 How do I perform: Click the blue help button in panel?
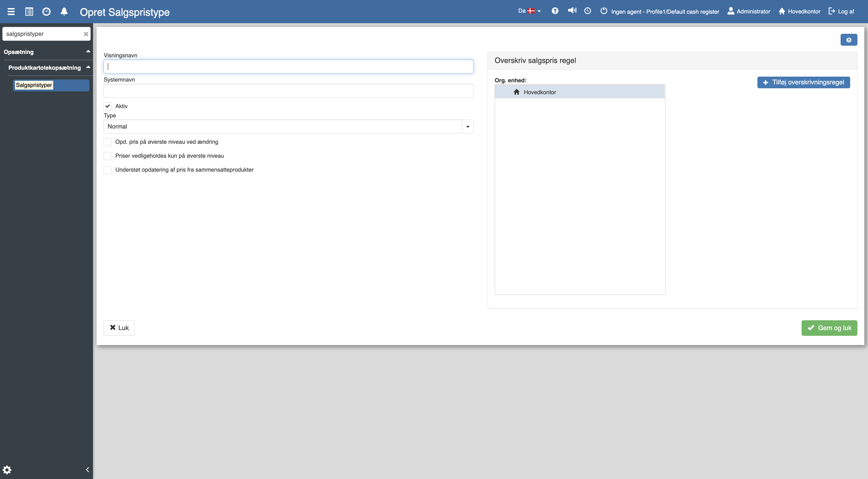(x=848, y=40)
